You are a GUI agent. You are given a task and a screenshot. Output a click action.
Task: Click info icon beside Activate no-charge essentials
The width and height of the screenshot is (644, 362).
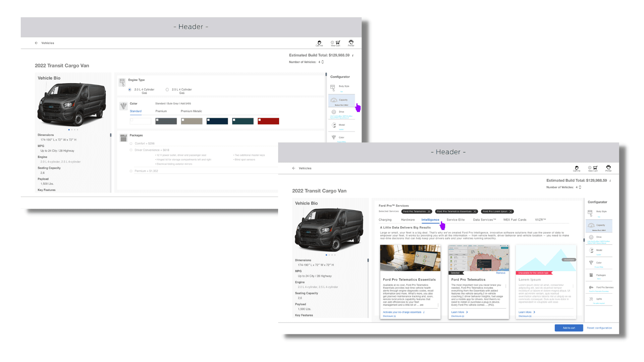pos(424,312)
